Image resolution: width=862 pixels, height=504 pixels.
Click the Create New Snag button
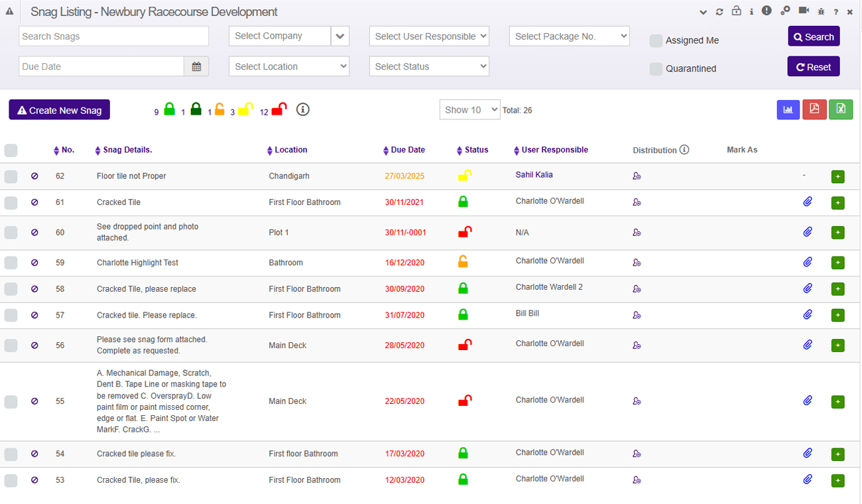pyautogui.click(x=59, y=110)
